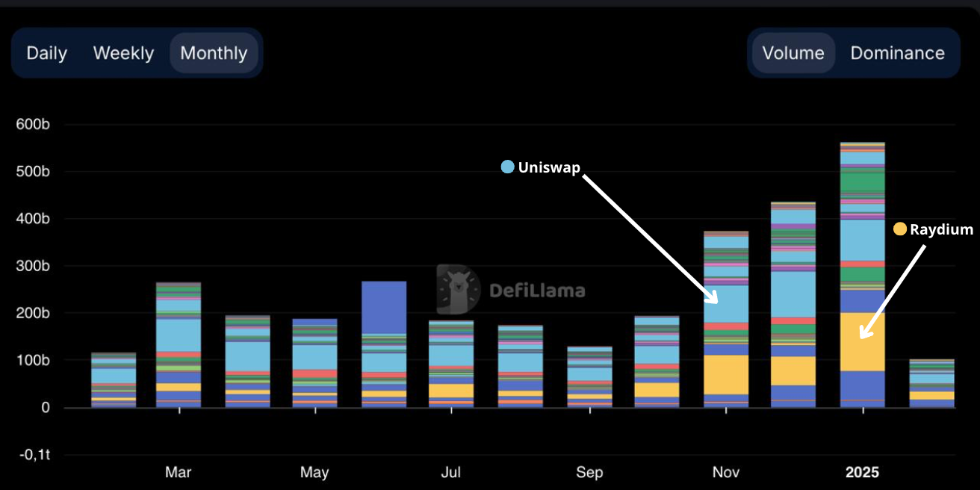Click the tall blue segment of June bar
The width and height of the screenshot is (980, 490).
pyautogui.click(x=384, y=307)
